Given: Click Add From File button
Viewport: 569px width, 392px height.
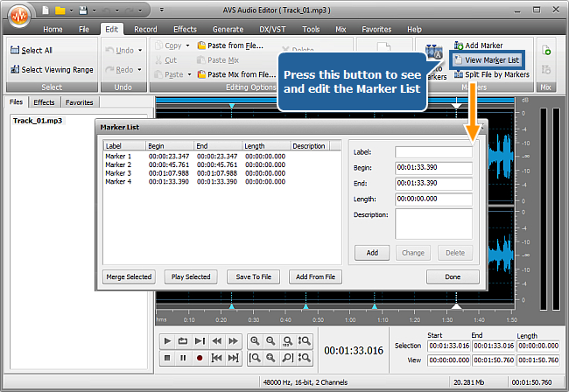Looking at the screenshot, I should 315,277.
